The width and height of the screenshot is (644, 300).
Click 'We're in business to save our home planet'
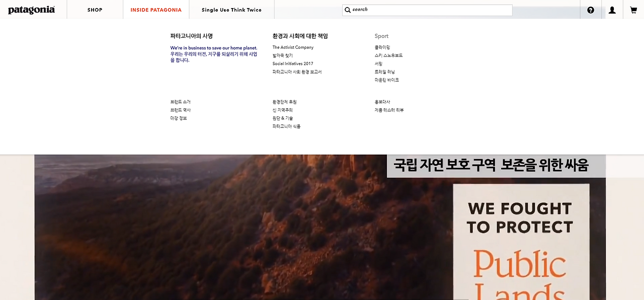click(x=214, y=48)
